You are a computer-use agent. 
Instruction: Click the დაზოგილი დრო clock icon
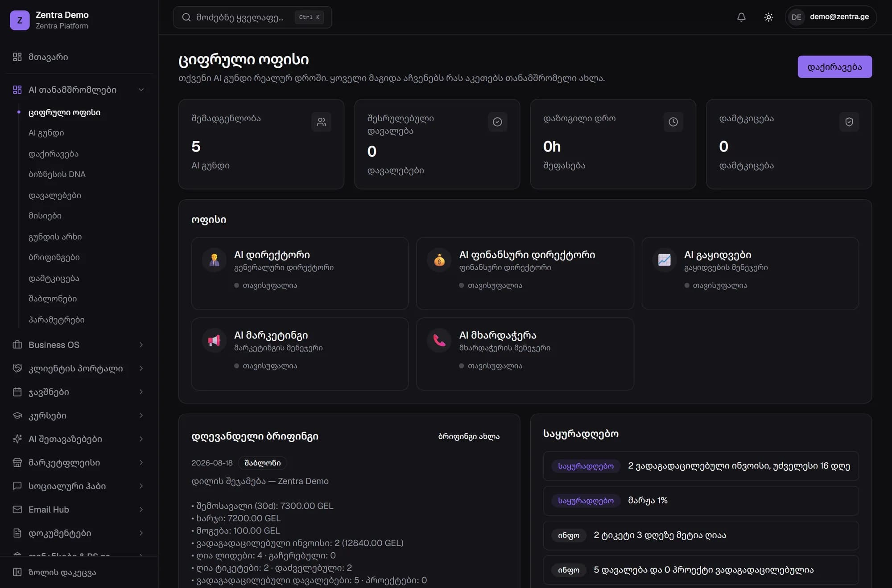point(673,122)
